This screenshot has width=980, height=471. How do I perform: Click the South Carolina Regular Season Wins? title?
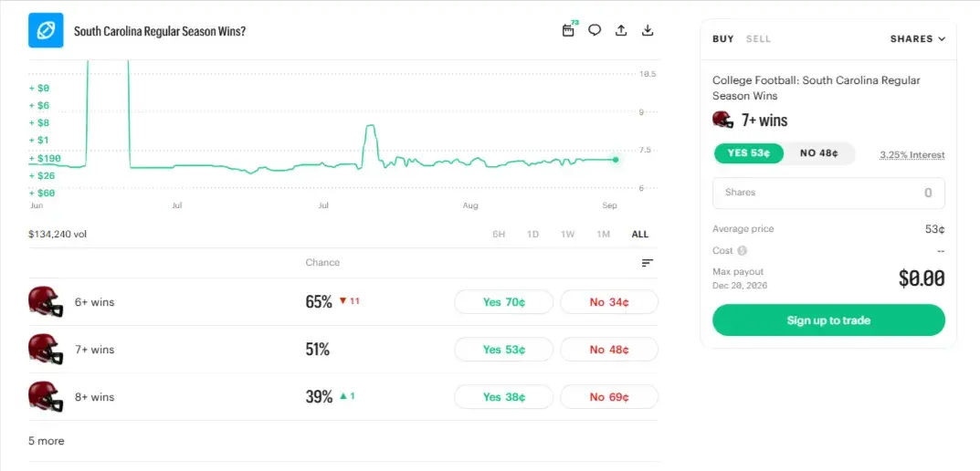(x=160, y=31)
